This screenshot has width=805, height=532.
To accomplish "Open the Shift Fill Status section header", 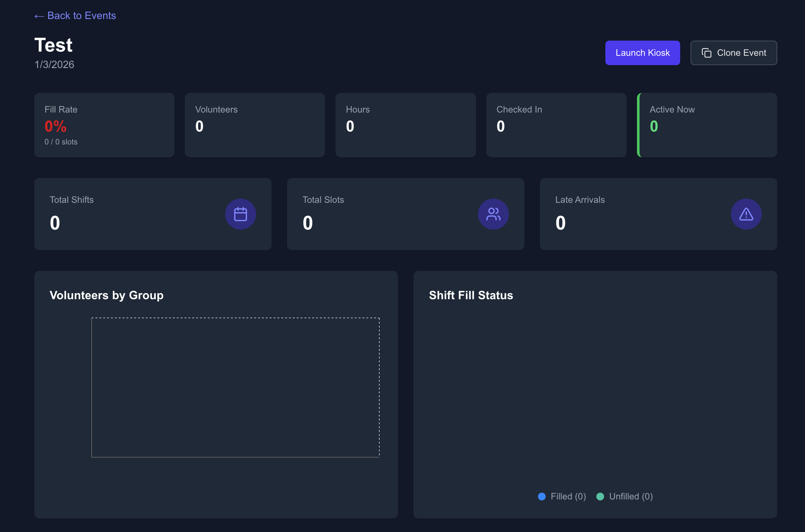I will 471,295.
